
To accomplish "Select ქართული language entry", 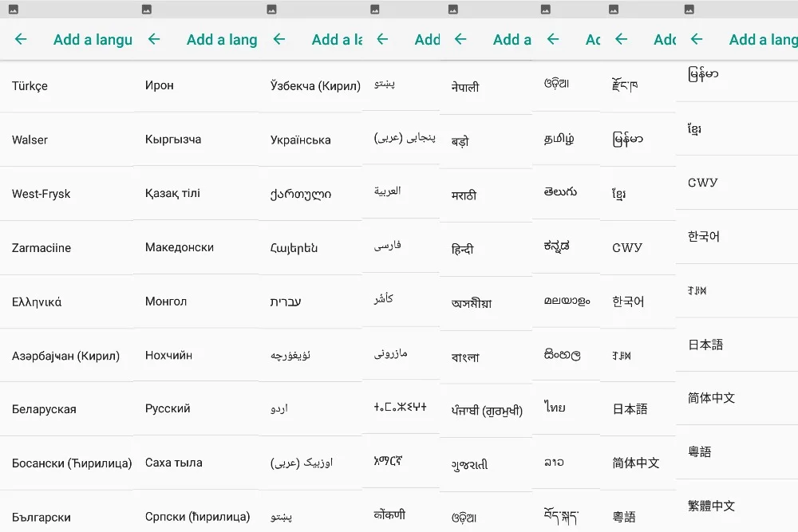I will [x=310, y=194].
